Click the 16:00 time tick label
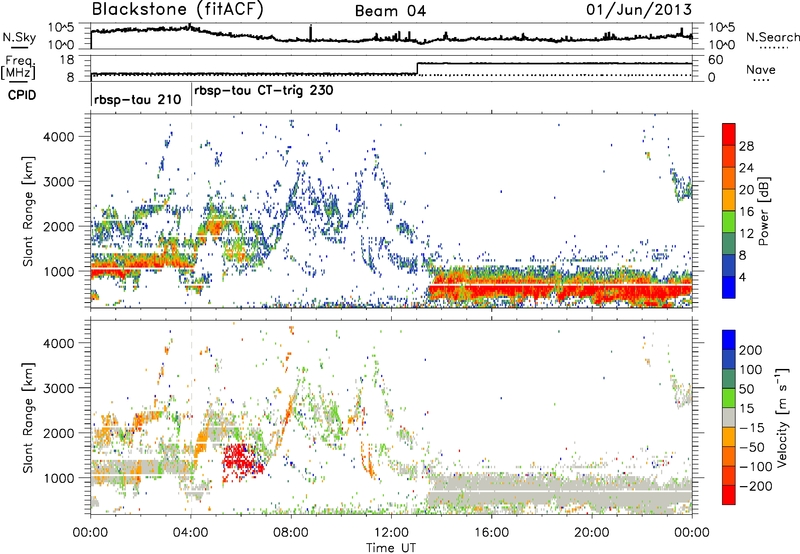Viewport: 800px width, 554px height. [491, 533]
